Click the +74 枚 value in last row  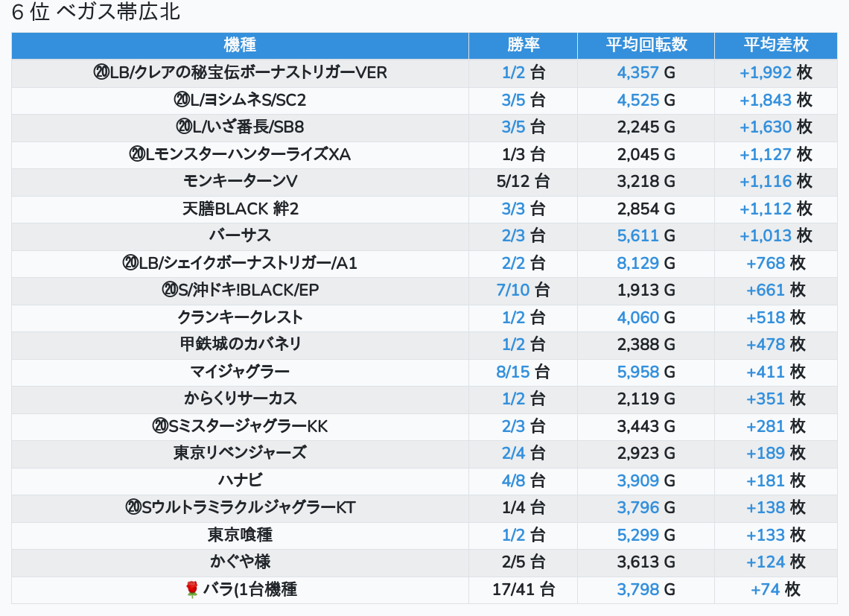(x=775, y=590)
